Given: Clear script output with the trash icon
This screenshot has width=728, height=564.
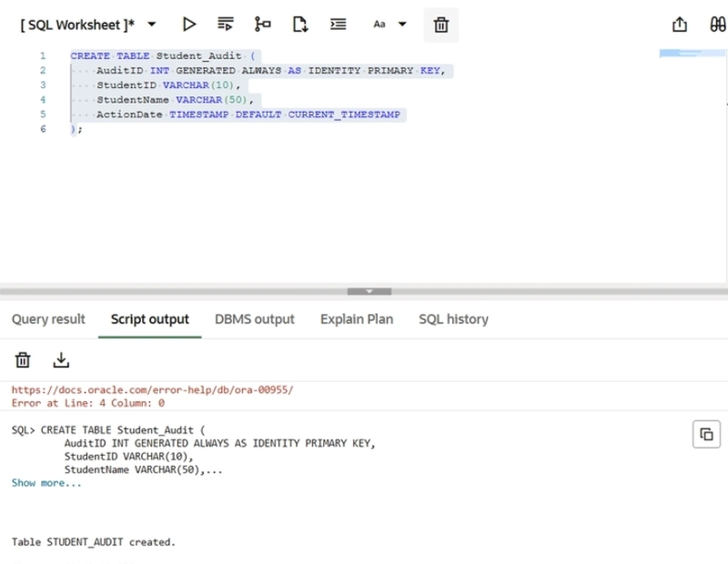Looking at the screenshot, I should click(24, 360).
